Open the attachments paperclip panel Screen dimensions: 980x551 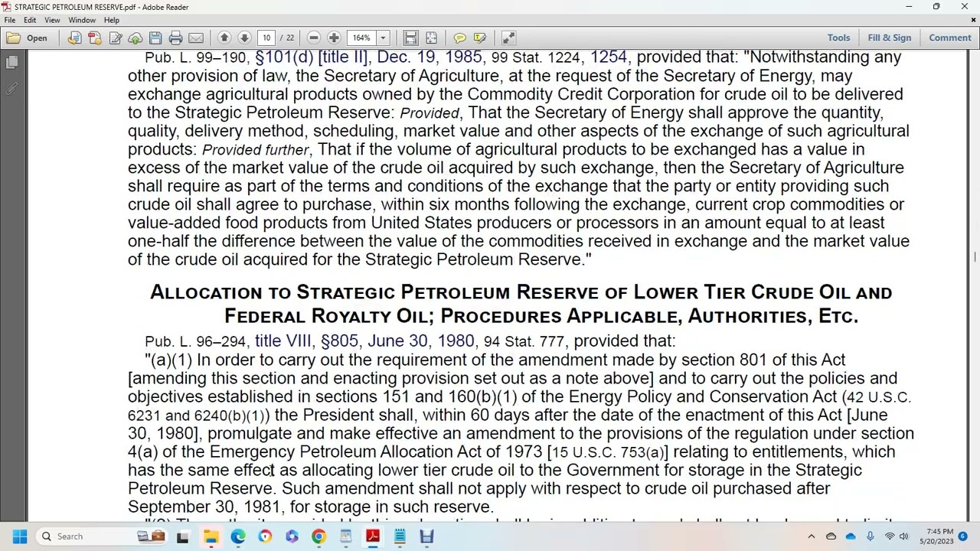(11, 90)
